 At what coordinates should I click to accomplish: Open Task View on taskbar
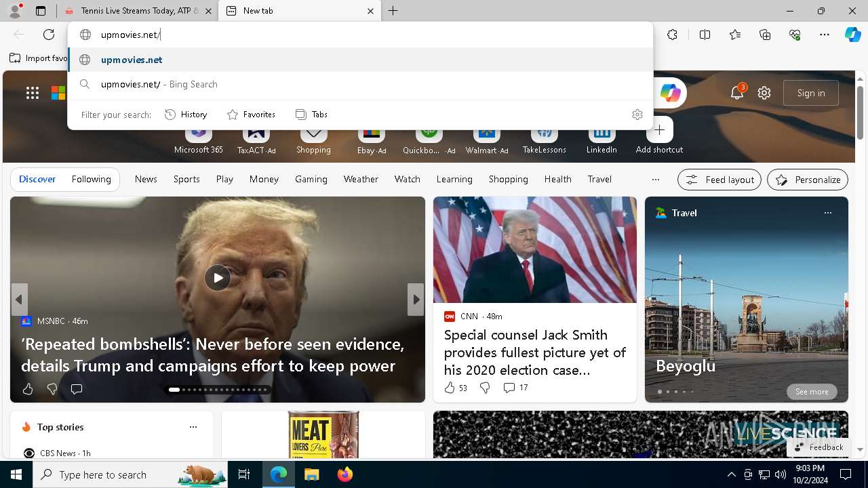tap(245, 474)
